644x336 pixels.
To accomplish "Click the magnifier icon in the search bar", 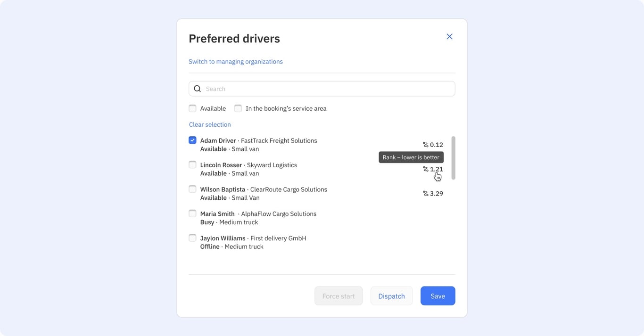I will click(x=198, y=89).
